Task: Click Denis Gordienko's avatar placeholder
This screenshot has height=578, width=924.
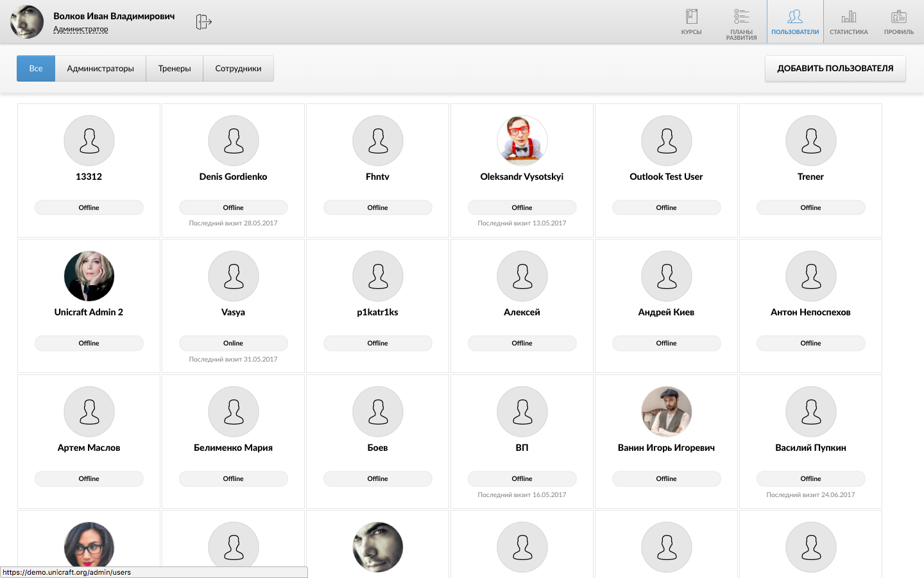Action: (234, 141)
